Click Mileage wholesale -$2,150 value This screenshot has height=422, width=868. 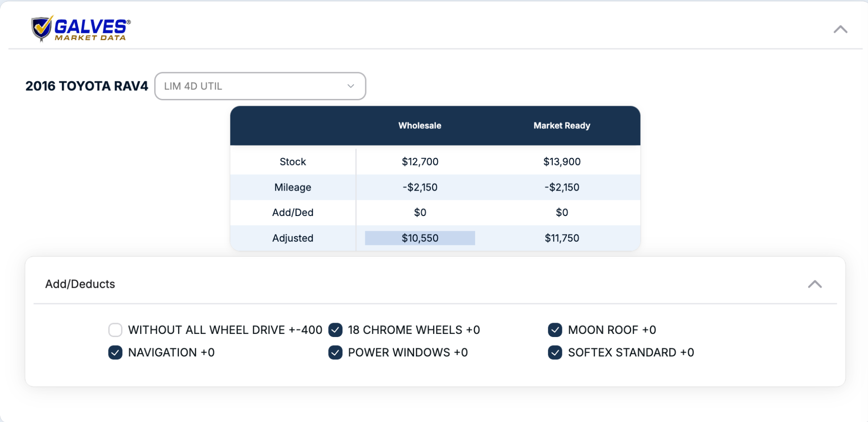(420, 188)
